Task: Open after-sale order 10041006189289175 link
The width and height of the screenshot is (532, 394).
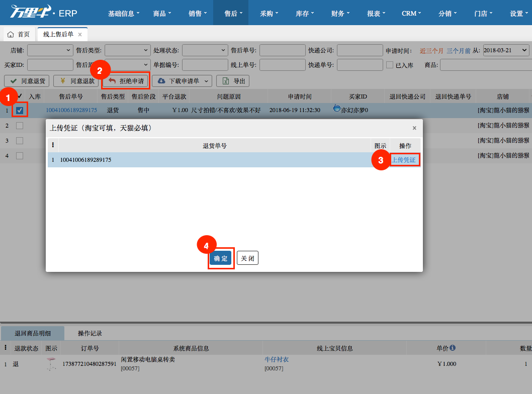Action: [71, 110]
